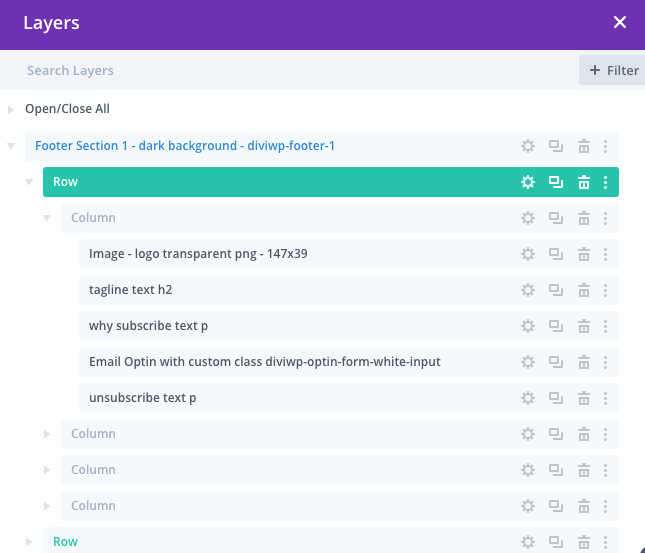Duplicate why subscribe text p layer

click(556, 326)
